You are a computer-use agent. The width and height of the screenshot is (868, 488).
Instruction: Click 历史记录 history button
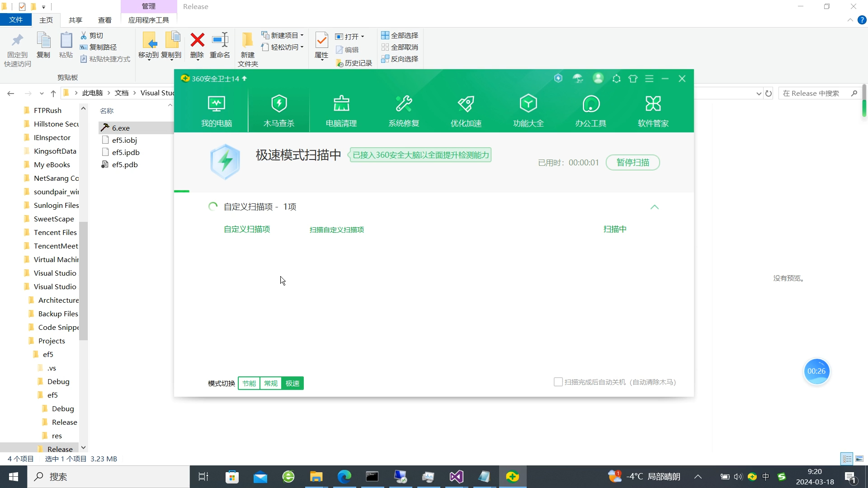click(354, 63)
